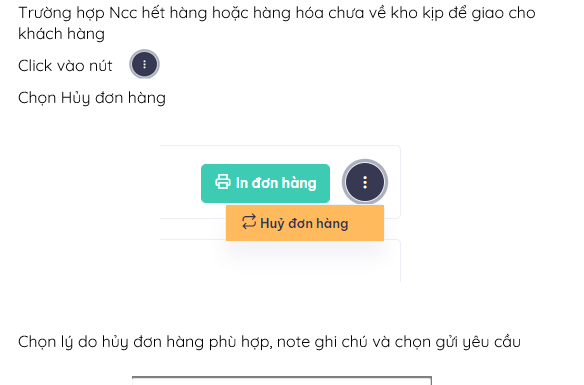The width and height of the screenshot is (584, 385).
Task: Click the partially visible screenshot frame at bottom
Action: pyautogui.click(x=282, y=381)
